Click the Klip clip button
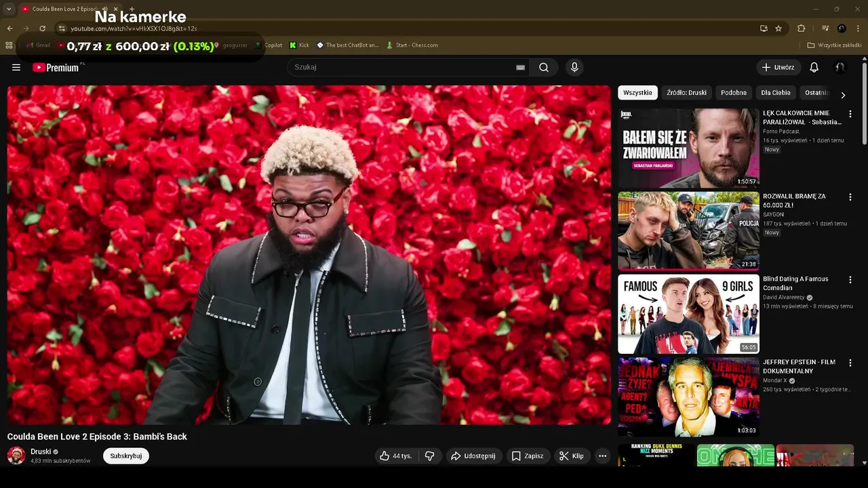 click(572, 456)
